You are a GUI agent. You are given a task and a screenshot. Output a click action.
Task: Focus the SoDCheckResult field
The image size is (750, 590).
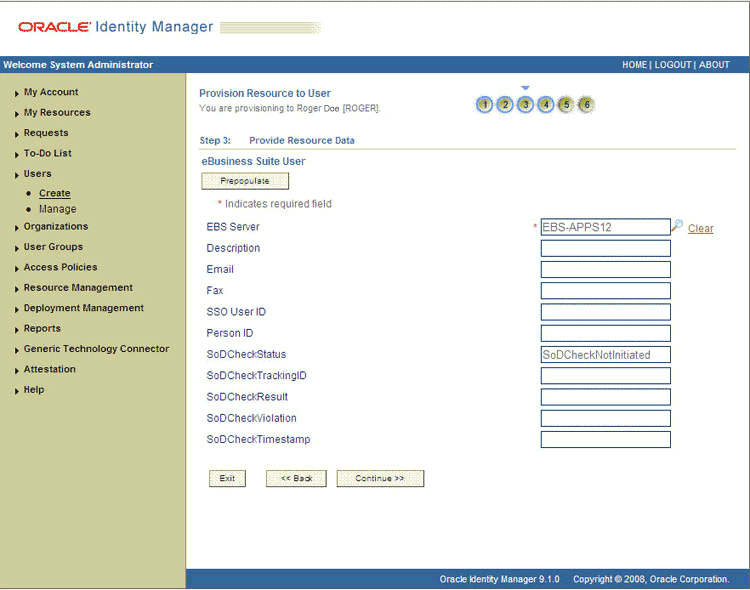click(606, 397)
